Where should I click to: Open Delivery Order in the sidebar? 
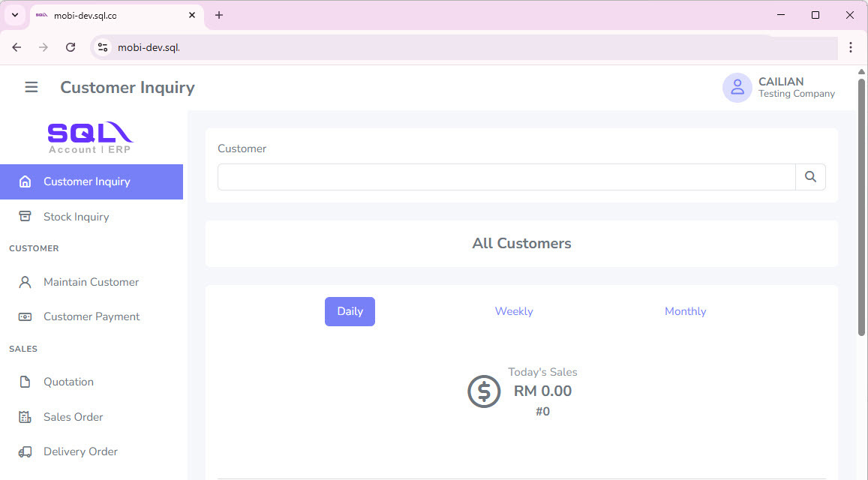click(x=92, y=451)
